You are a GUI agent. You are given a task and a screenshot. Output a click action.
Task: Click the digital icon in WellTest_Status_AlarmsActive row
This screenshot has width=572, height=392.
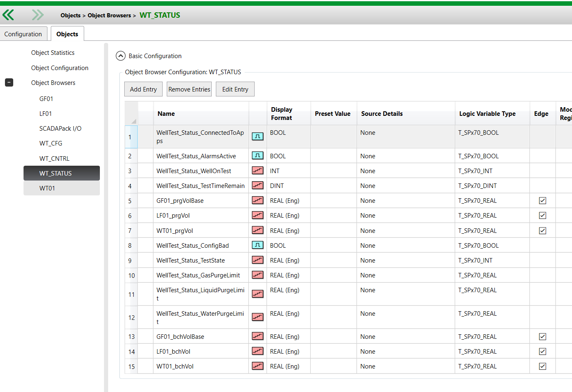point(258,156)
